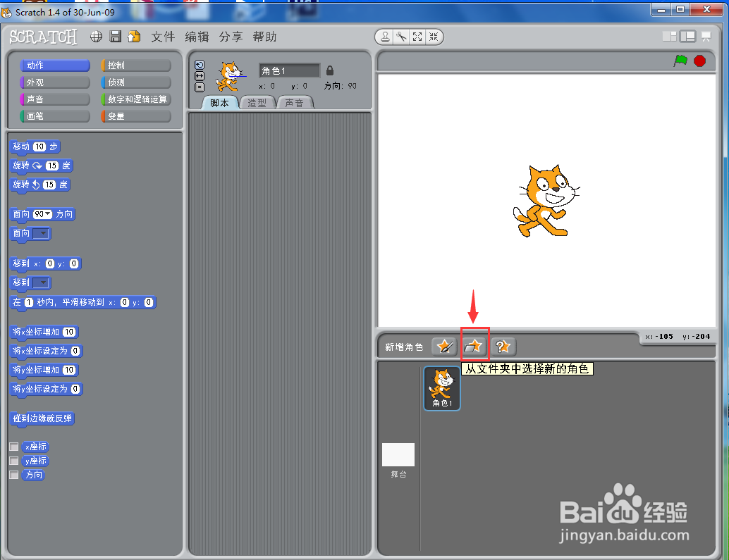Screen dimensions: 729x560
Task: Open the 分享 menu
Action: [x=231, y=37]
